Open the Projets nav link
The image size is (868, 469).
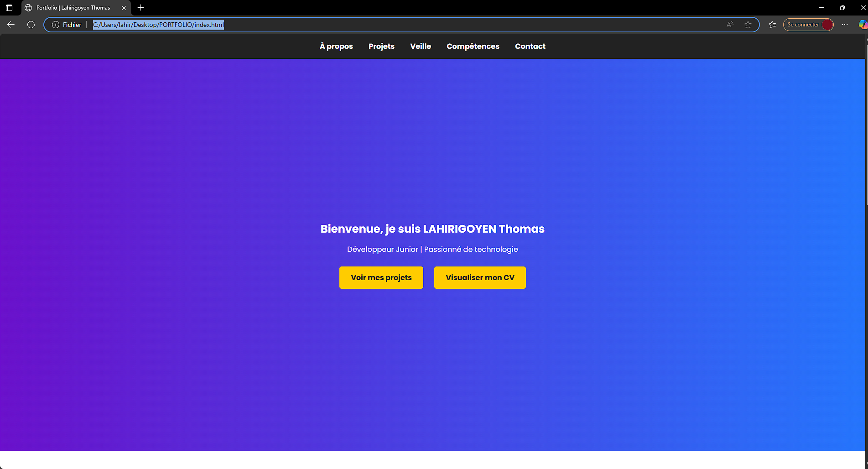click(381, 46)
